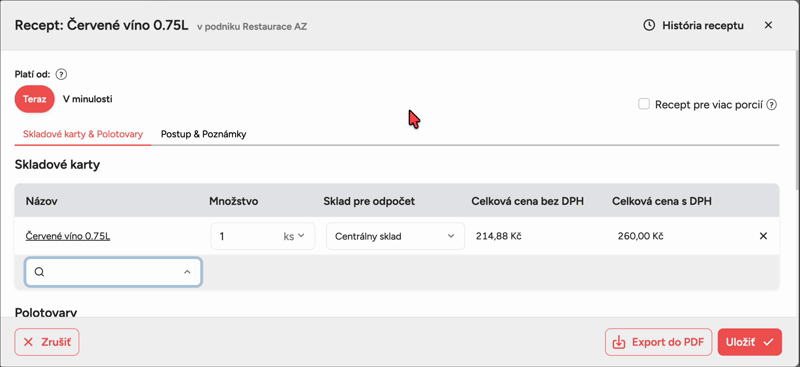Click help icon beside Recept pre viac porcií
Image resolution: width=800 pixels, height=367 pixels.
[x=772, y=105]
